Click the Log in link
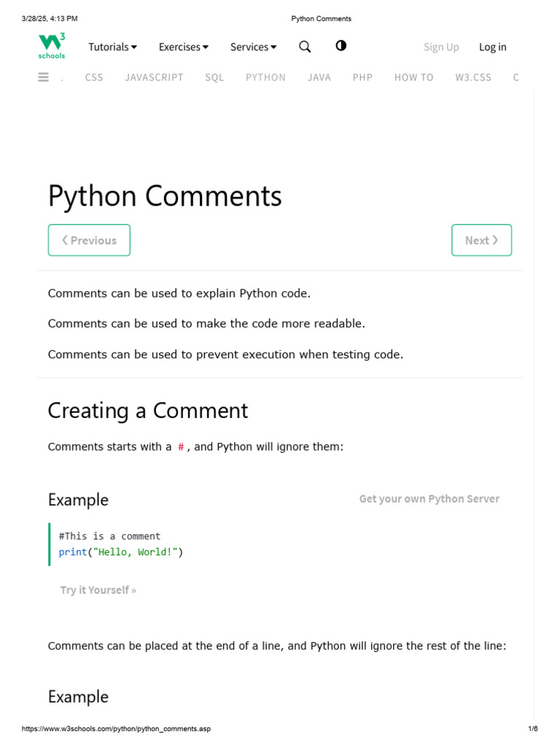Image resolution: width=560 pixels, height=747 pixels. click(492, 47)
